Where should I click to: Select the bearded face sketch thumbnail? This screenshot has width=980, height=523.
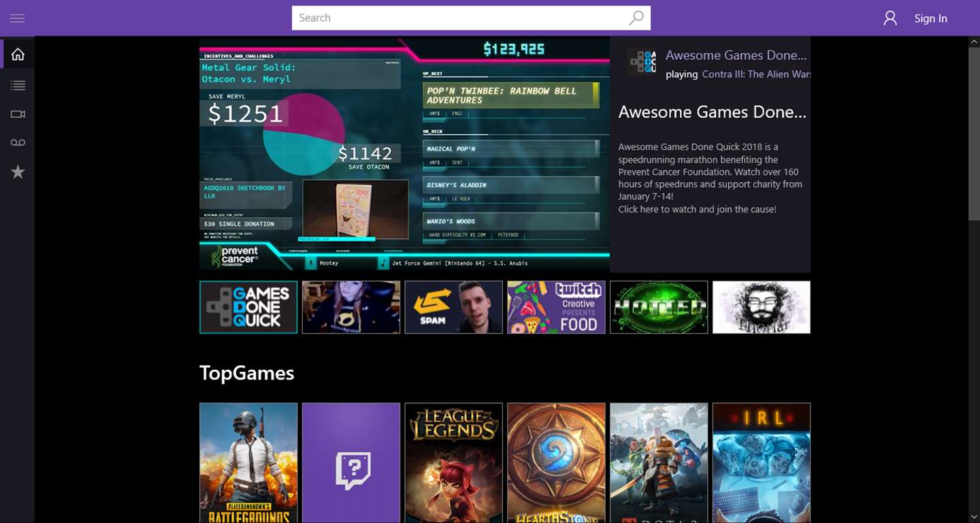point(762,307)
